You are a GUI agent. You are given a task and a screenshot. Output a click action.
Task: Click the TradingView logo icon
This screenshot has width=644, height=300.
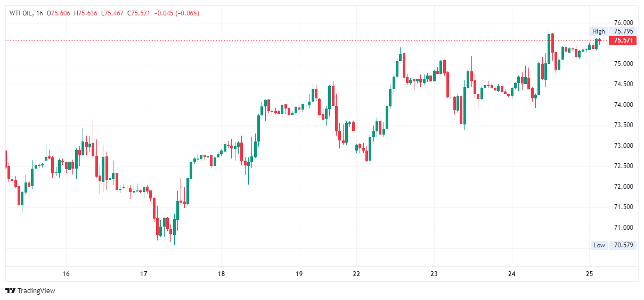coord(11,291)
